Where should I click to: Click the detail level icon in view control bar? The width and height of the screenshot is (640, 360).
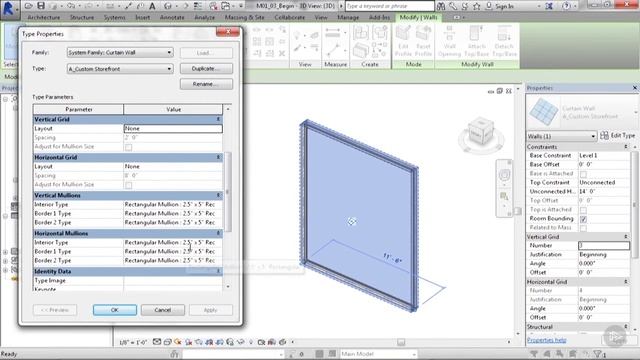pos(157,342)
